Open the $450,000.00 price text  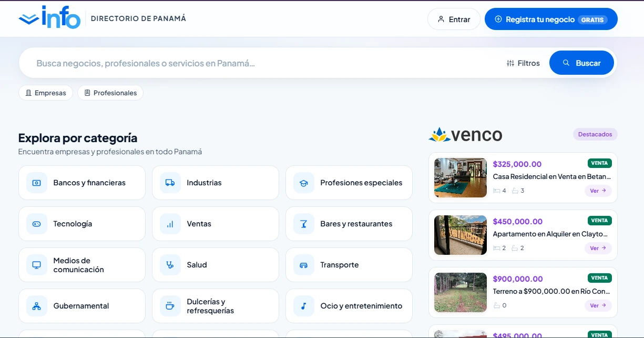click(x=518, y=222)
